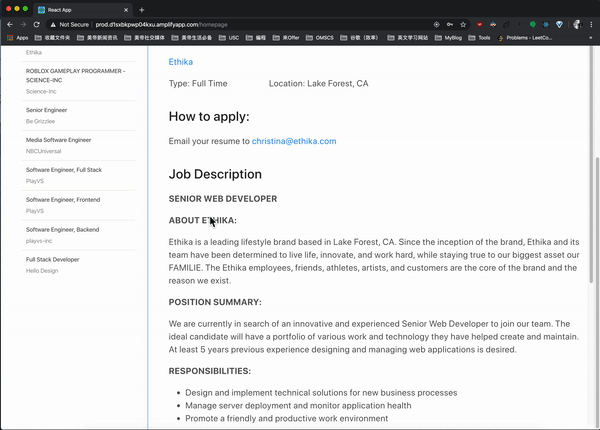Open the Ethika company link
The image size is (600, 430).
181,62
